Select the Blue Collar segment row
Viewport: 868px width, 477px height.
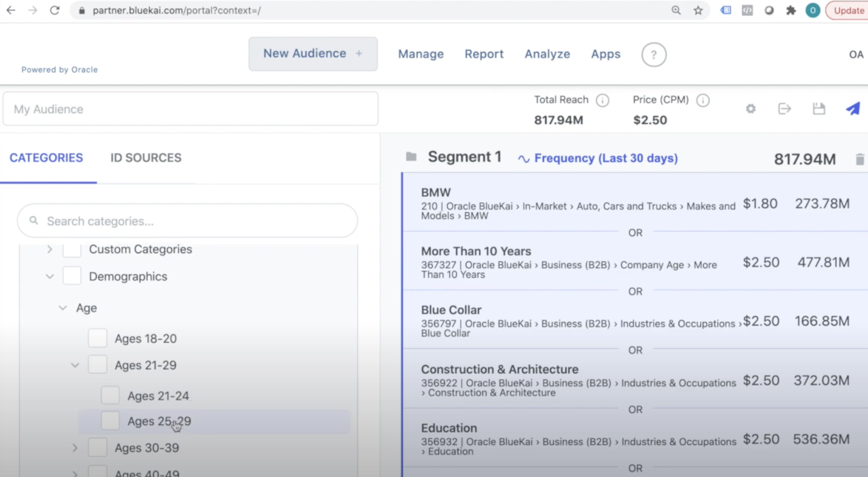[635, 321]
